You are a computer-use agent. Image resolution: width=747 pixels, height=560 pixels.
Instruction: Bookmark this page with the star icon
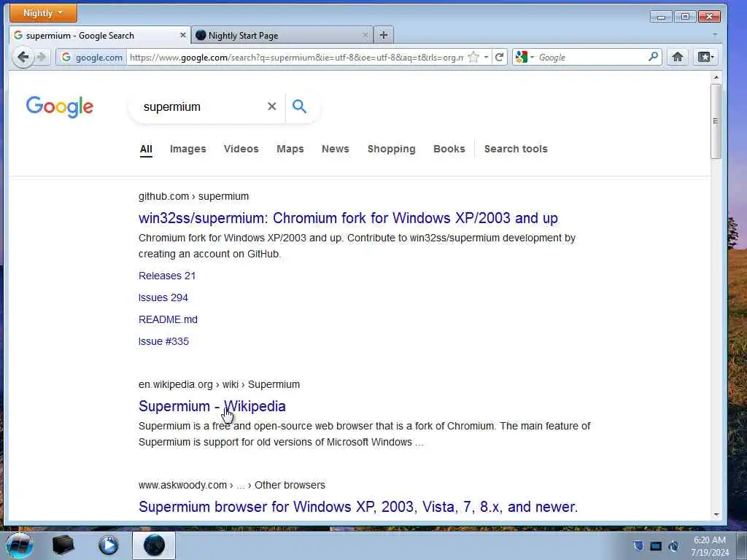(473, 57)
